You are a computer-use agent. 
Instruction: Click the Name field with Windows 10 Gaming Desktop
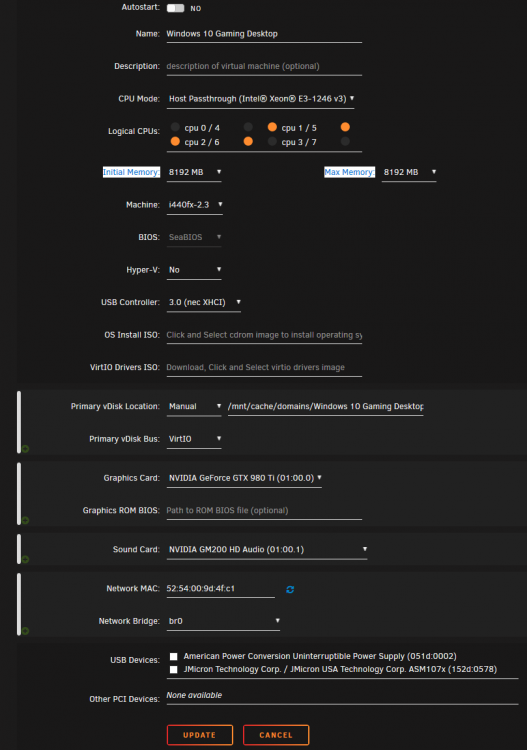coord(264,34)
